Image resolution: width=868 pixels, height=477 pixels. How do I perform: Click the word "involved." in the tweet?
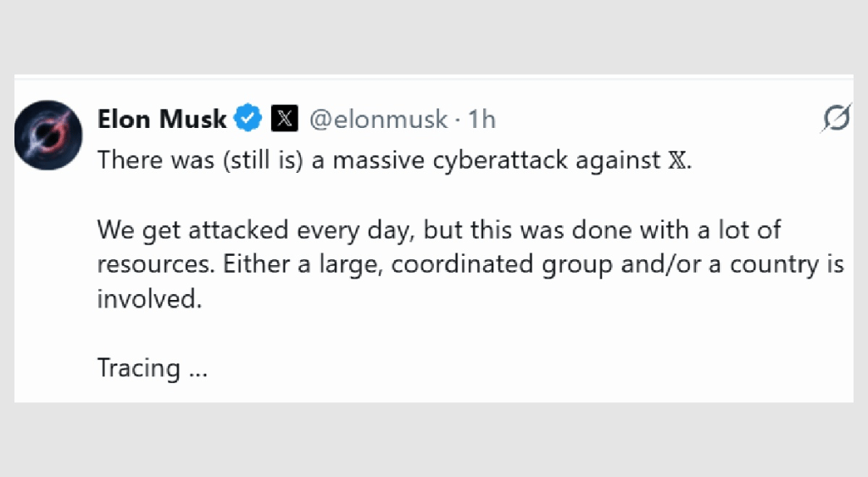coord(150,299)
